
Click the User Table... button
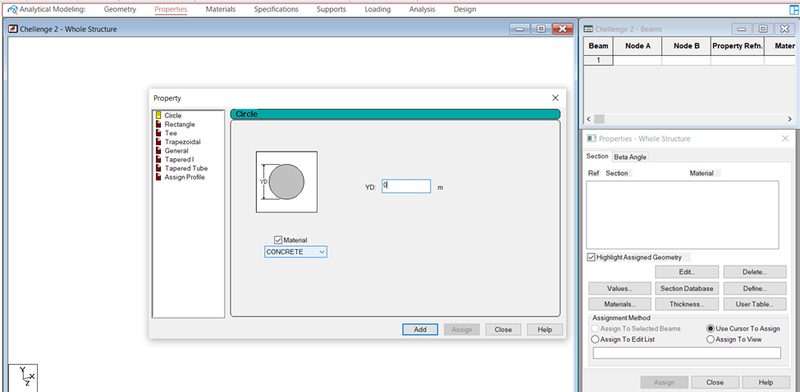(755, 304)
